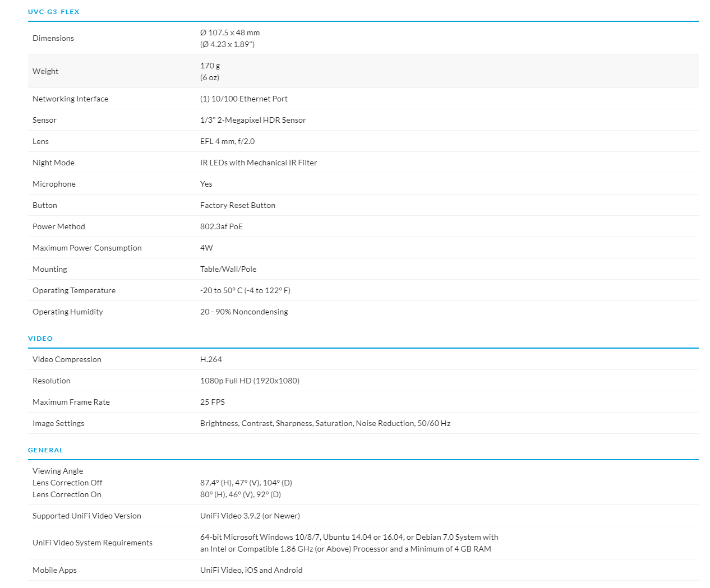Click the 1080p Full HD resolution value
Screen dimensions: 710x588
click(x=250, y=381)
